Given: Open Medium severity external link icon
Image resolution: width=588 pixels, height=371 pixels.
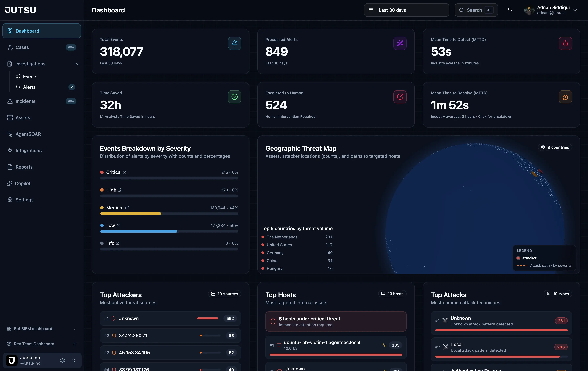Looking at the screenshot, I should tap(127, 208).
